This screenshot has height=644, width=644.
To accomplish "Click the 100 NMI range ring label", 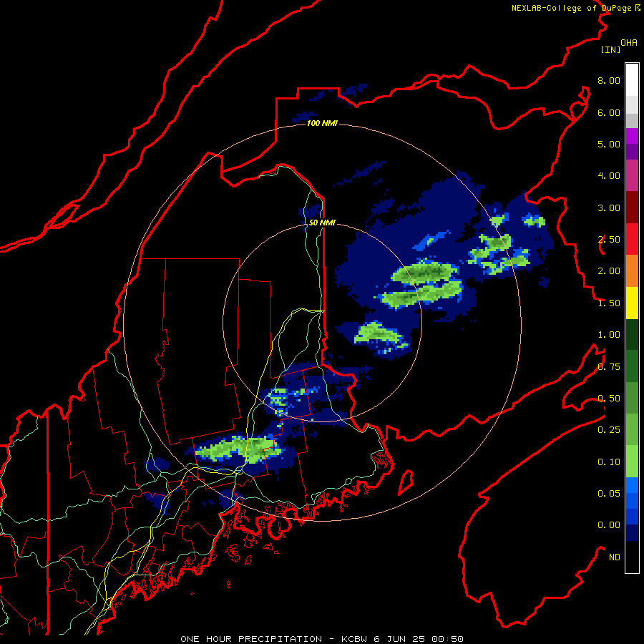I will 322,123.
